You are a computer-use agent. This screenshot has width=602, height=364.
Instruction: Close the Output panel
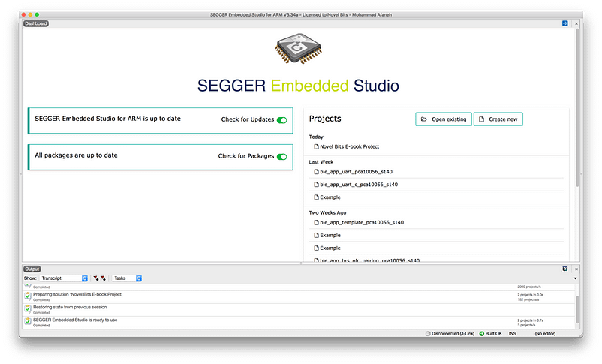coord(576,269)
